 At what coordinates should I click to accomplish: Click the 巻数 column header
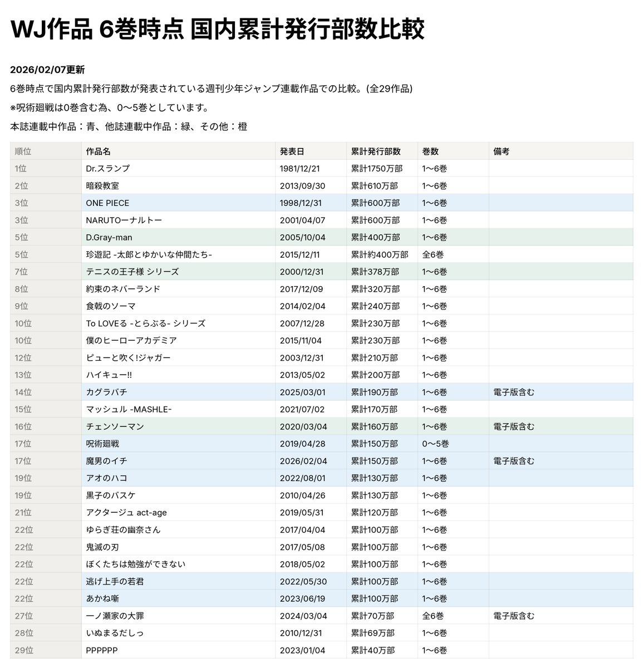[x=453, y=151]
